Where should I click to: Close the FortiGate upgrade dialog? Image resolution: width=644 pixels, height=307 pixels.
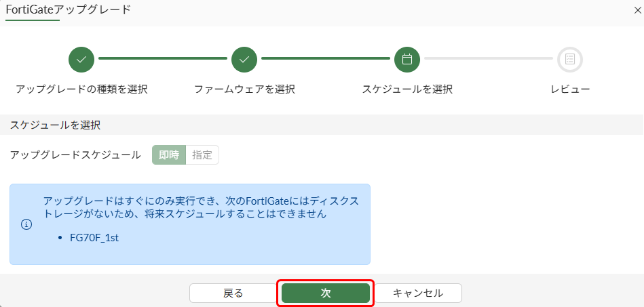[x=637, y=11]
